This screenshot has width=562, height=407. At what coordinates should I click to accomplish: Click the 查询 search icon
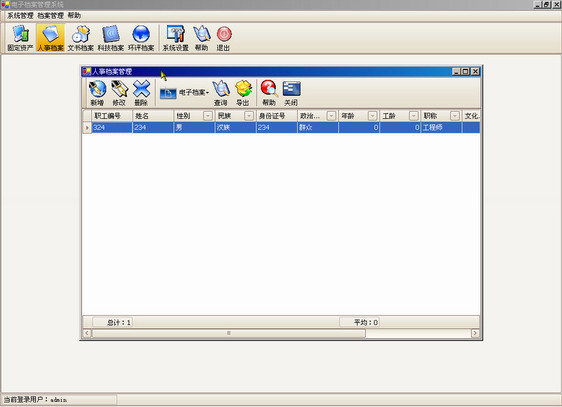pos(221,93)
